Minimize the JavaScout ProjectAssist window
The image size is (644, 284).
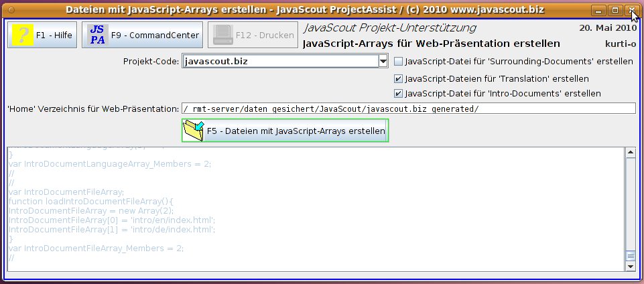598,10
